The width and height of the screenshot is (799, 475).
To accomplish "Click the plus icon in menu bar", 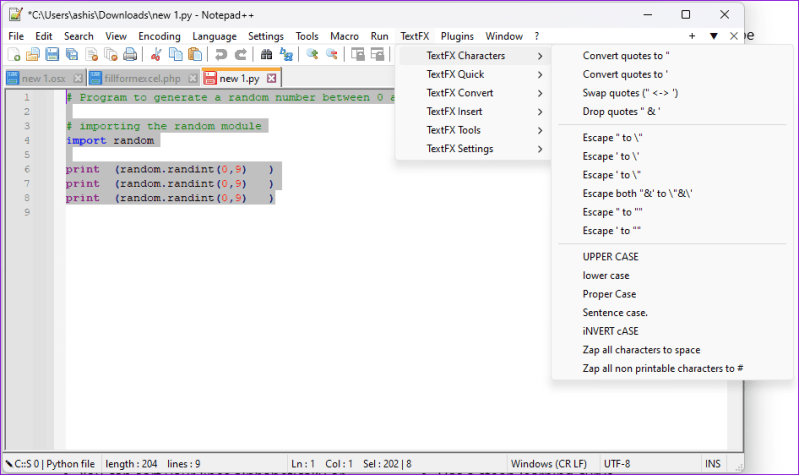I will (x=691, y=36).
